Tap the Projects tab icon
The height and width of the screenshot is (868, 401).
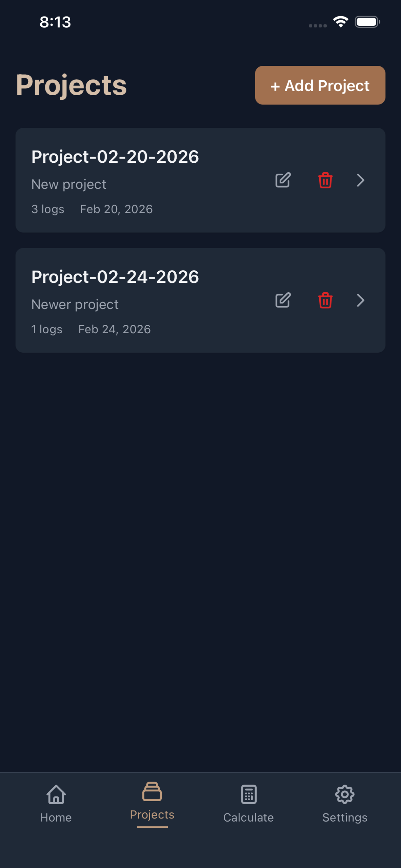(152, 791)
